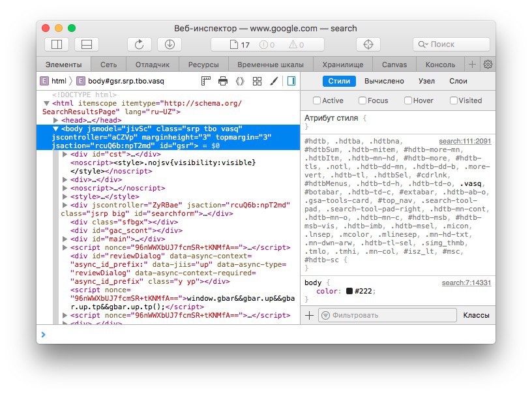Click the body#gsr.srp.tbo.vasq breadcrumb

tap(121, 81)
